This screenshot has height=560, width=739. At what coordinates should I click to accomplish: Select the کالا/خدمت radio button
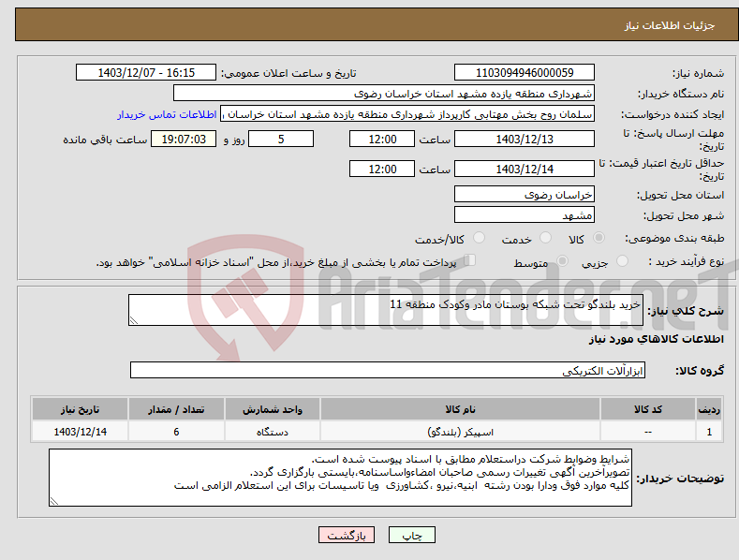pyautogui.click(x=479, y=238)
